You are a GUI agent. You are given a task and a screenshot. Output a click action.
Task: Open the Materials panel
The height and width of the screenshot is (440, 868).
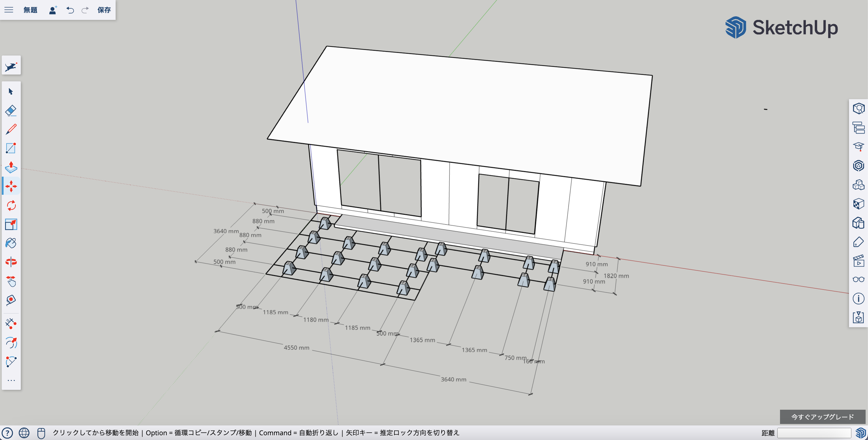(x=858, y=204)
